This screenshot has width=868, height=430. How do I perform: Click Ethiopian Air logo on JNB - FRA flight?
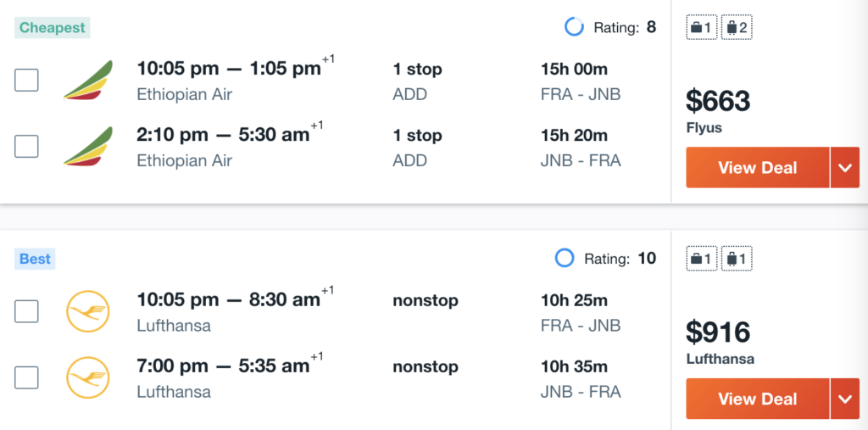tap(88, 146)
